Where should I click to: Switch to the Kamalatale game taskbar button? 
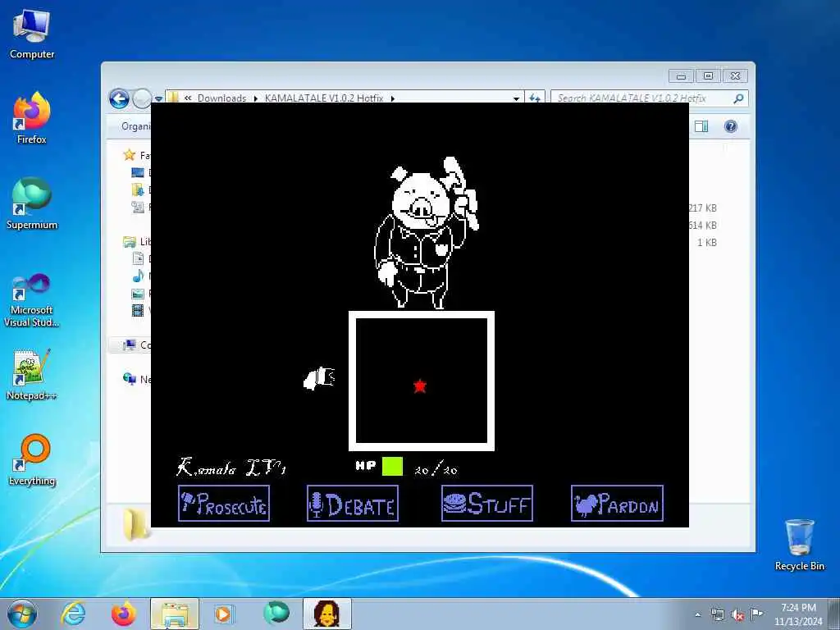click(x=327, y=614)
